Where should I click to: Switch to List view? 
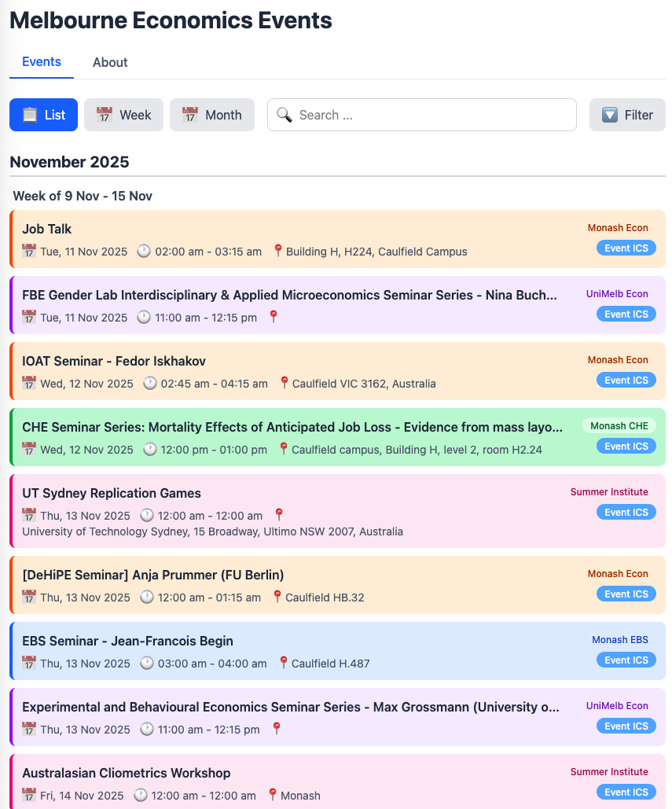43,115
